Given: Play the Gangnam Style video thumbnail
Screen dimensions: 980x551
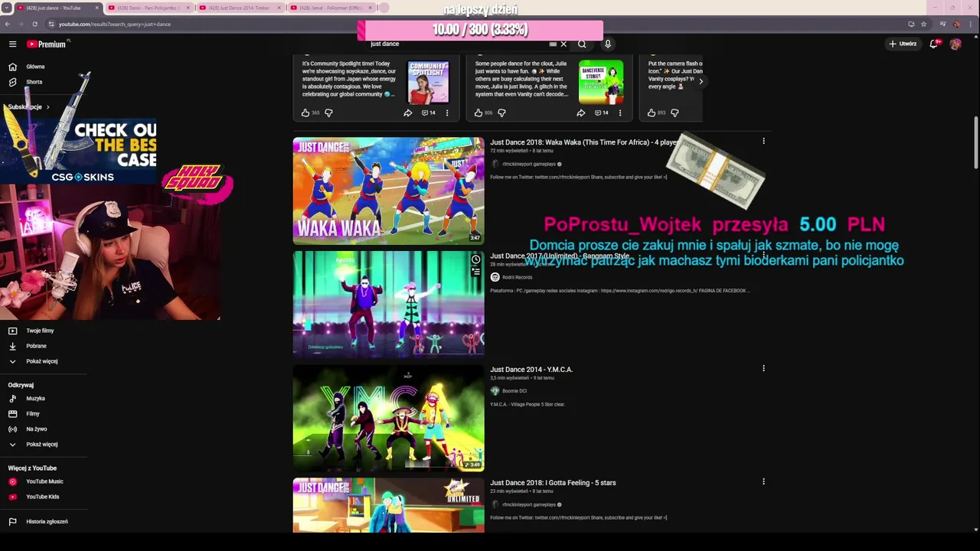Looking at the screenshot, I should coord(388,305).
